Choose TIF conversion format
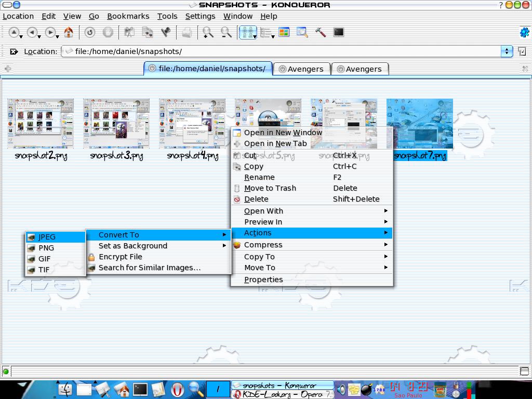This screenshot has width=532, height=399. coord(56,270)
